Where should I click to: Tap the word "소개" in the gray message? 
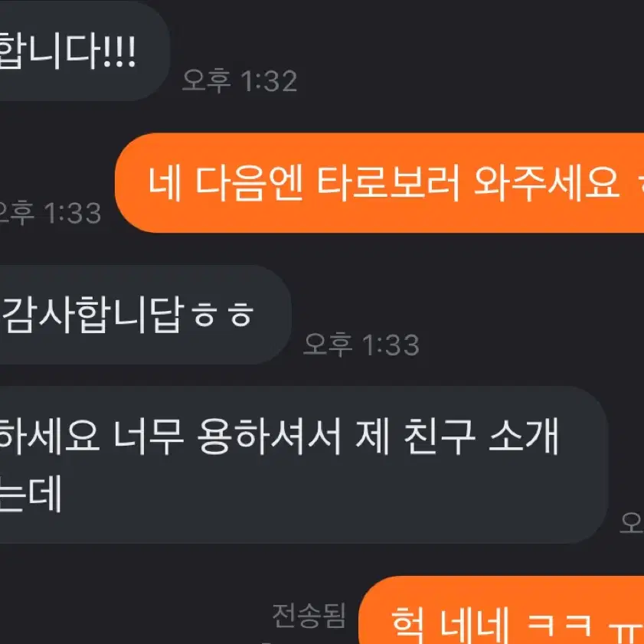pyautogui.click(x=523, y=436)
